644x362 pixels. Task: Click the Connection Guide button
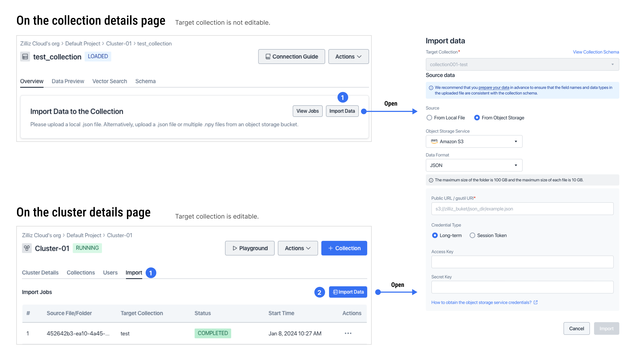[x=291, y=56]
